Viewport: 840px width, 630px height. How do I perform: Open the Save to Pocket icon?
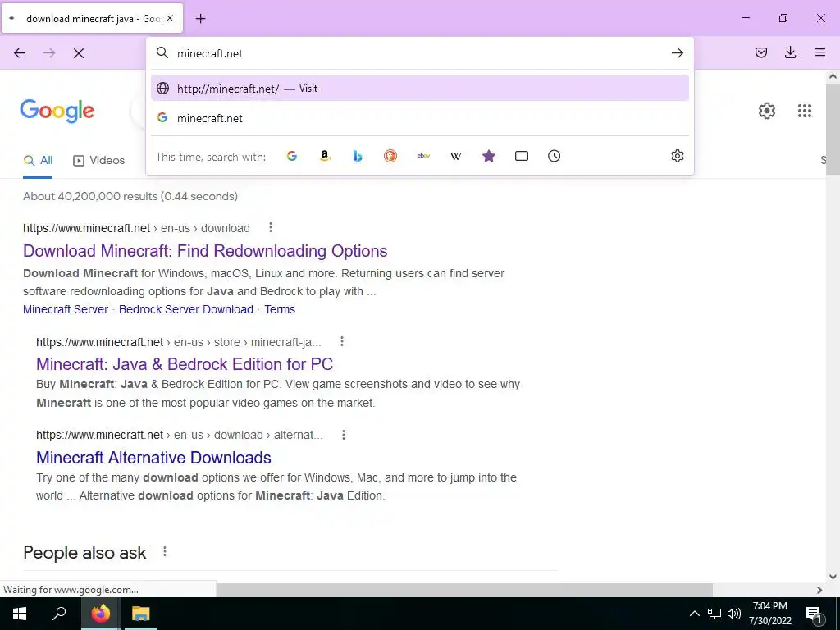[x=760, y=52]
